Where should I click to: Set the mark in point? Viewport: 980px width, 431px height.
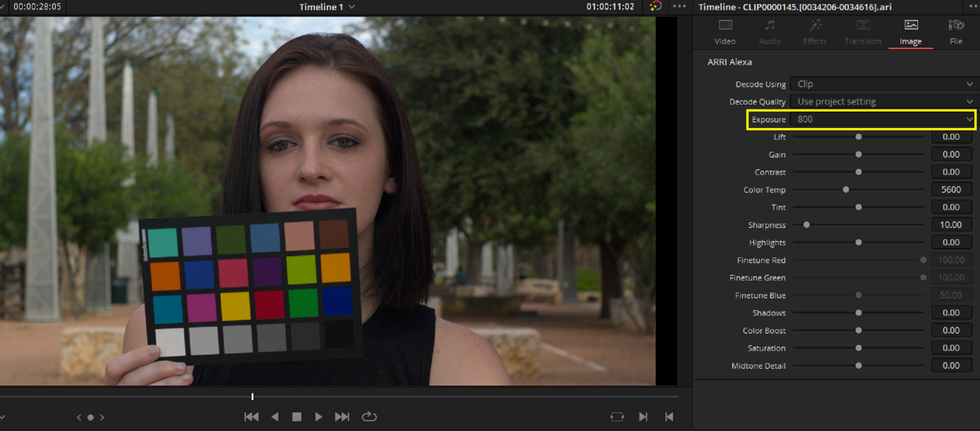(643, 416)
